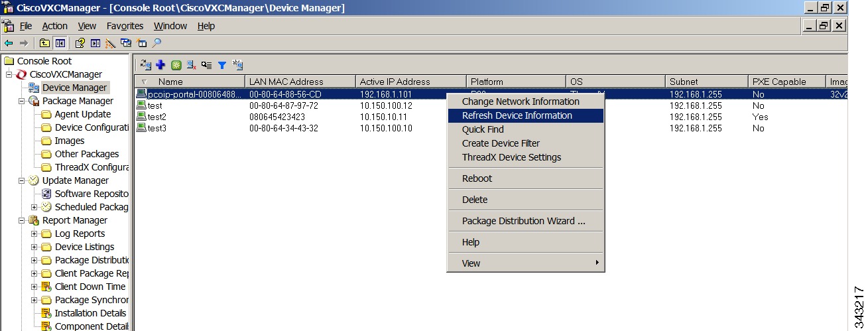This screenshot has height=331, width=868.
Task: Click the blue funnel filter icon
Action: point(222,65)
